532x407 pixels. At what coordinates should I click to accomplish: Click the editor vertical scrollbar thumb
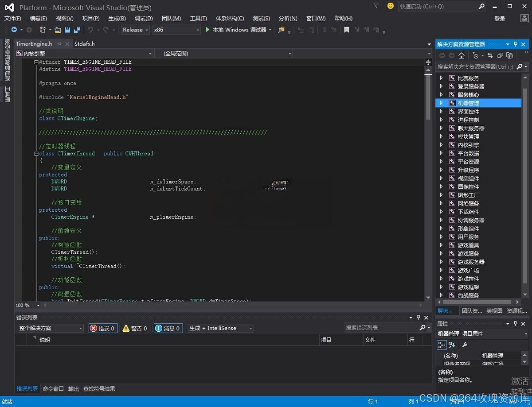[x=428, y=97]
